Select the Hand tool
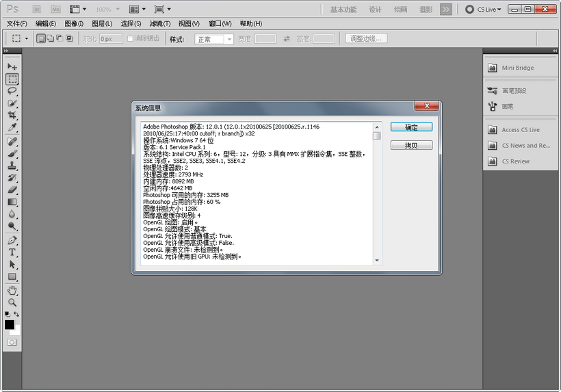The image size is (561, 392). 12,291
